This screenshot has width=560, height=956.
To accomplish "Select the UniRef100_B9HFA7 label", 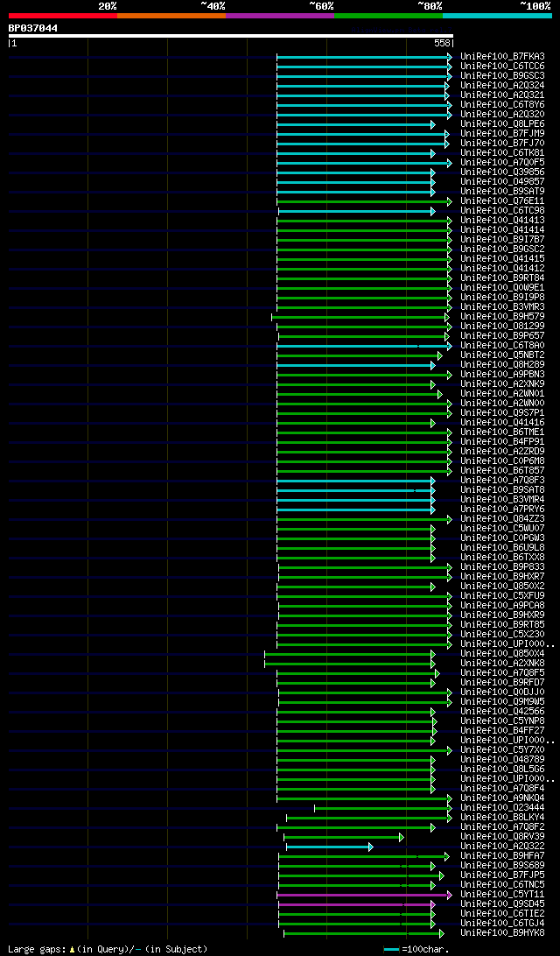I will (x=503, y=856).
